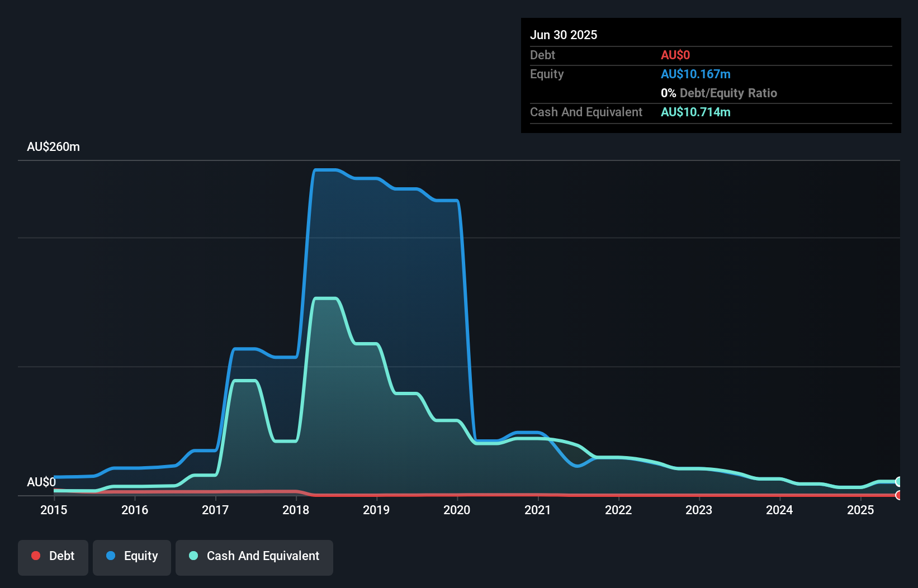Toggle the Equity series visibility

coord(131,556)
